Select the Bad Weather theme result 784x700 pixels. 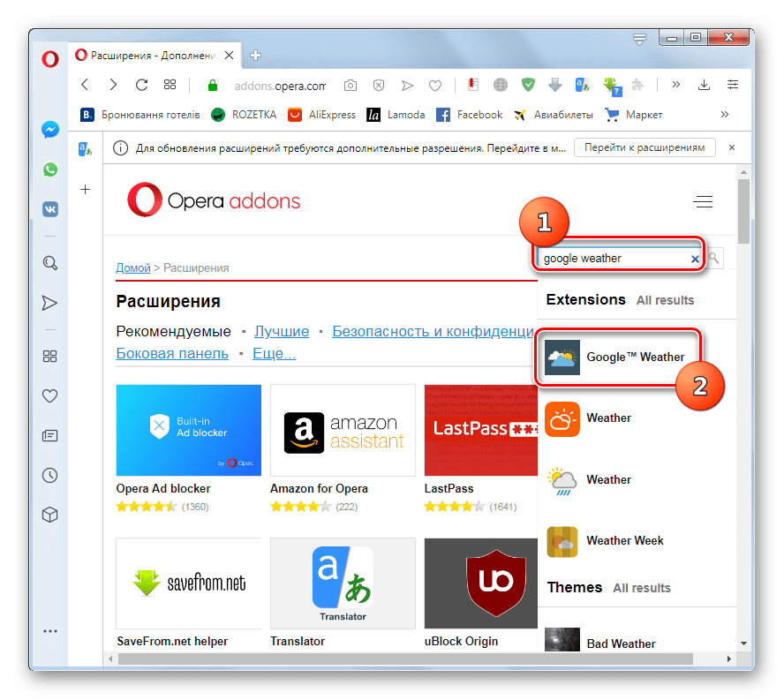[x=600, y=640]
